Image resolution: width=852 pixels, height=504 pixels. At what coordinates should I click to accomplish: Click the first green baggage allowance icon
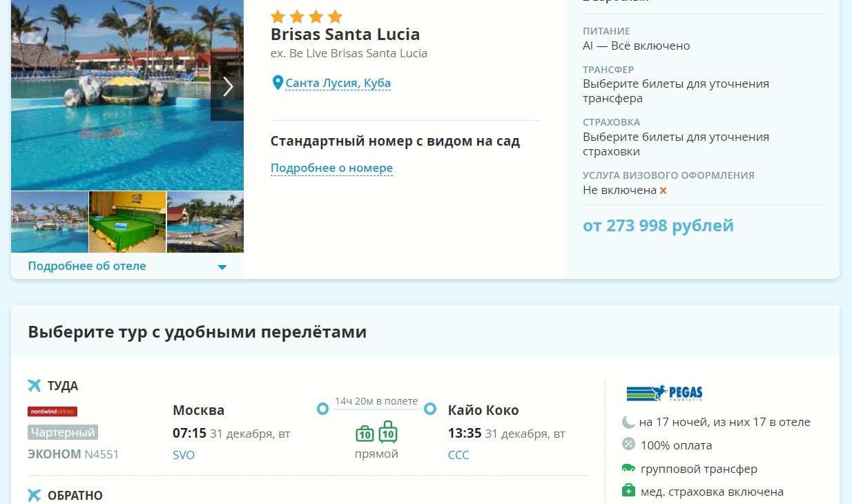click(365, 433)
